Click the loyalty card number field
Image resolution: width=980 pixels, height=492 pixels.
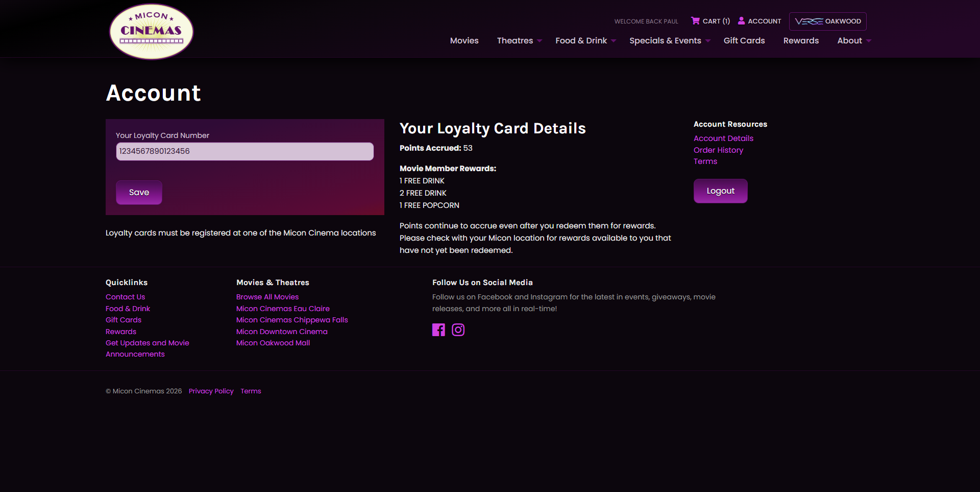[244, 151]
